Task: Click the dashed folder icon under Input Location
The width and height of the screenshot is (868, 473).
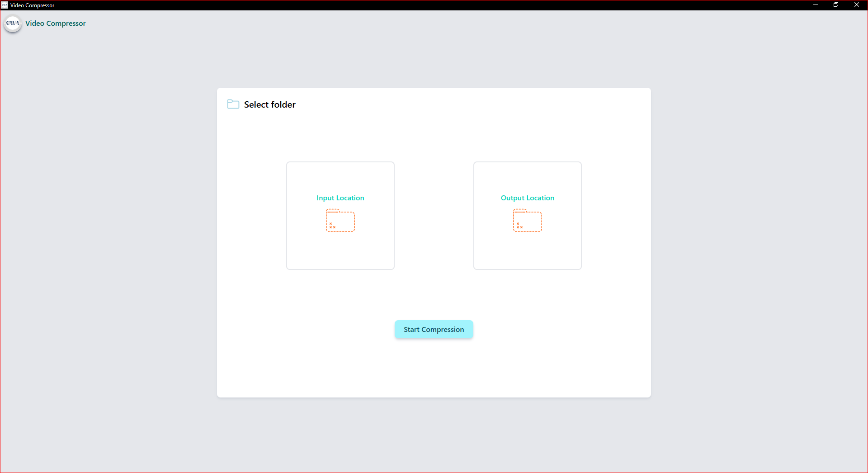Action: coord(340,221)
